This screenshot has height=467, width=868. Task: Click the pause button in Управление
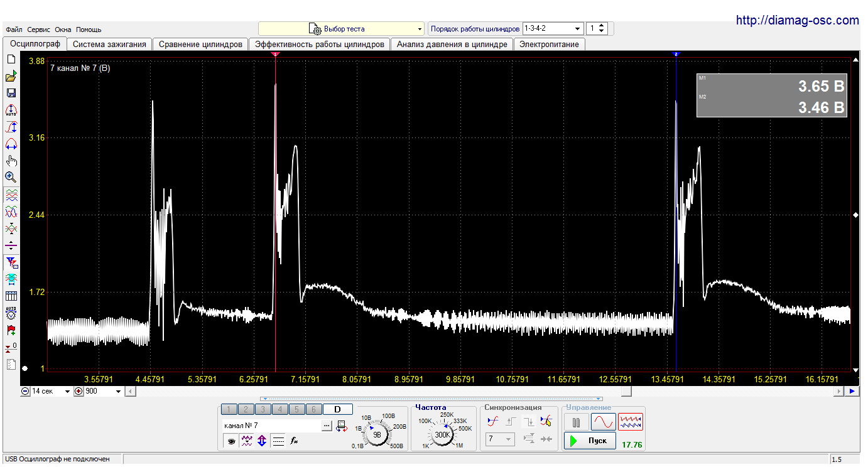click(x=576, y=422)
